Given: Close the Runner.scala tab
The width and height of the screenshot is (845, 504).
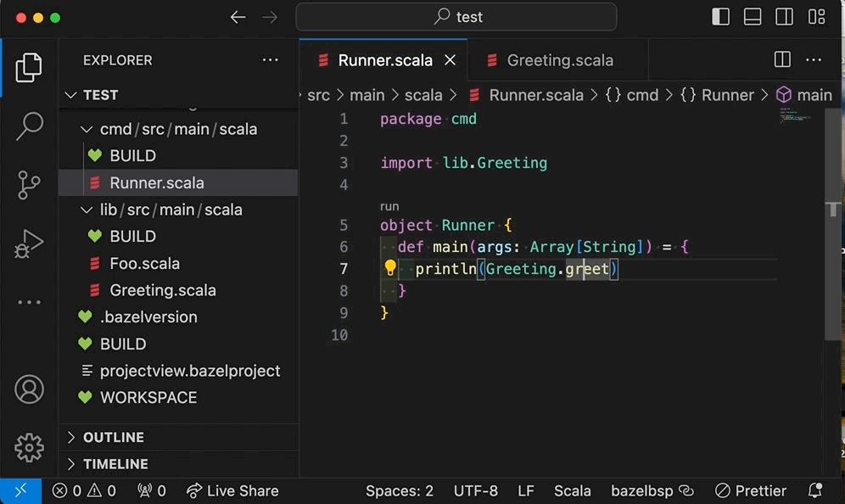Looking at the screenshot, I should (x=450, y=60).
